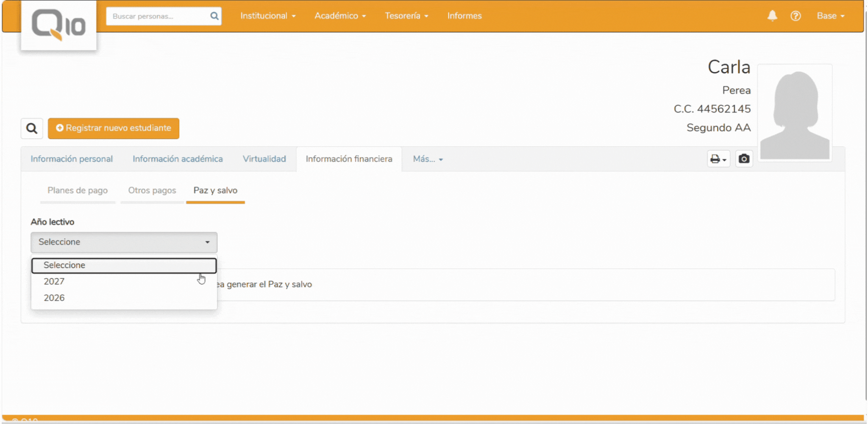The width and height of the screenshot is (868, 424).
Task: Click the camera photo icon
Action: [744, 159]
